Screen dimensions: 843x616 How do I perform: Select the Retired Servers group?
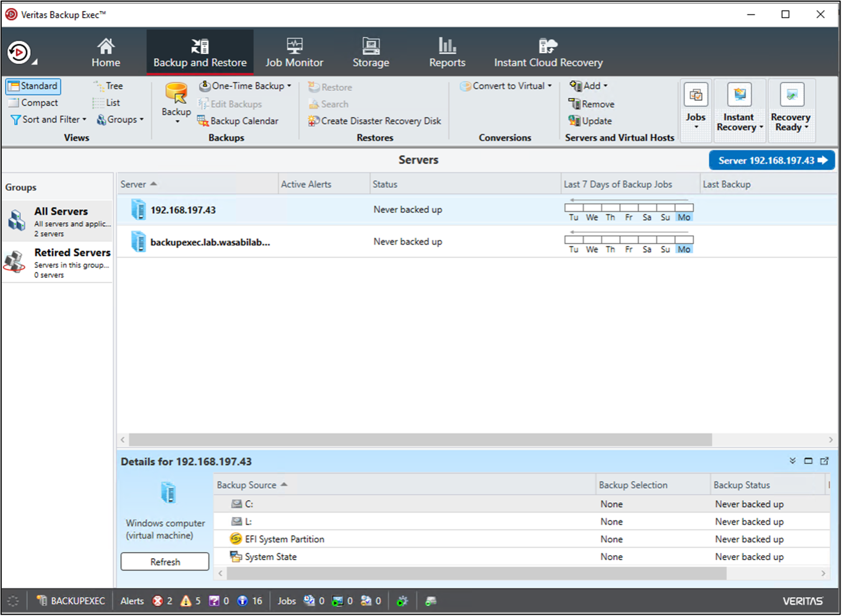57,262
